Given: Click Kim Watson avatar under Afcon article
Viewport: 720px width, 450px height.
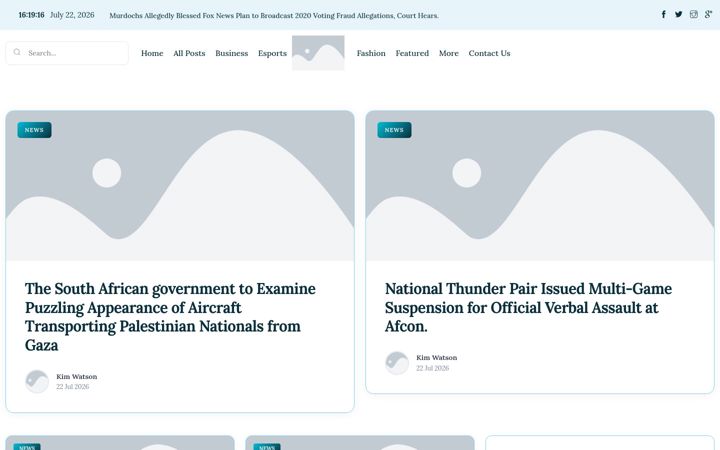Looking at the screenshot, I should pos(397,363).
